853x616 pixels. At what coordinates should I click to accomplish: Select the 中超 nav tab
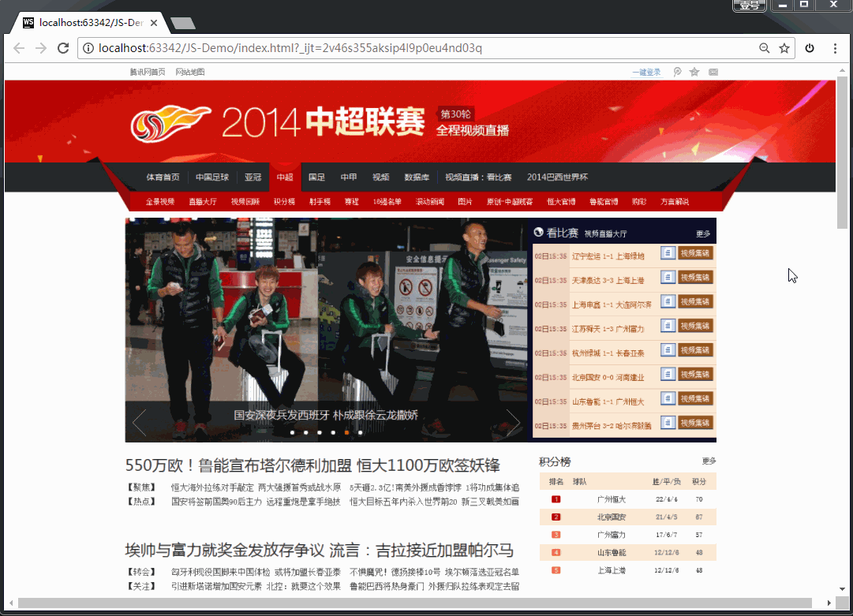pos(285,177)
